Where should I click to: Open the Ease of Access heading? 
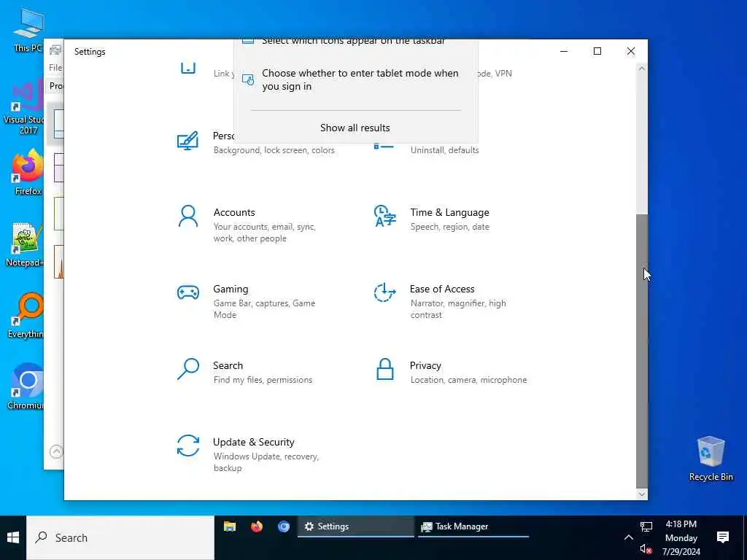click(x=442, y=289)
